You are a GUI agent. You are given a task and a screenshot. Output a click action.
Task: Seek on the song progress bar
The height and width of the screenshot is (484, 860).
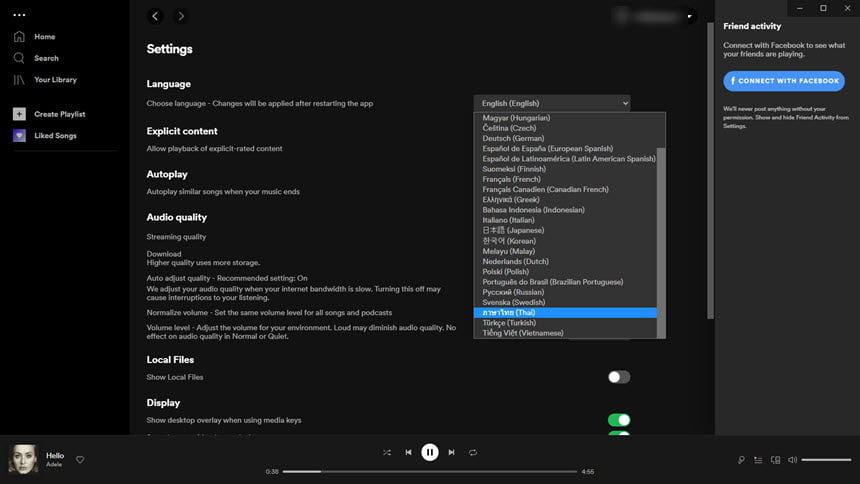click(430, 471)
